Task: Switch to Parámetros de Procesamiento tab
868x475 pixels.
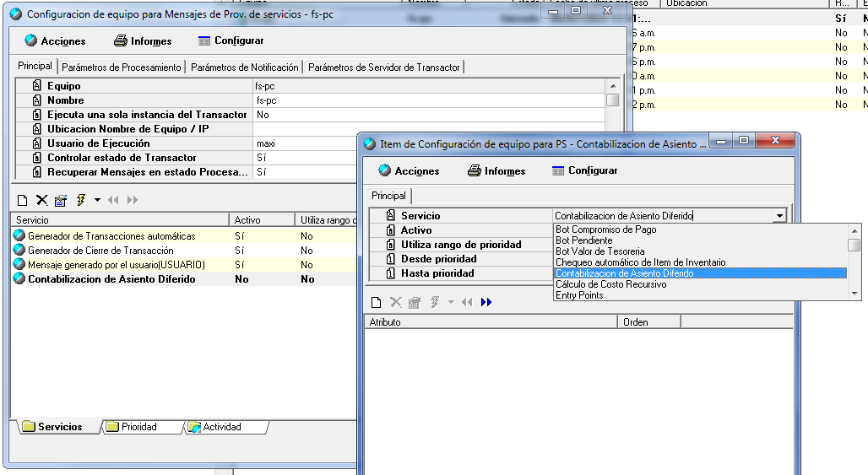Action: point(122,67)
